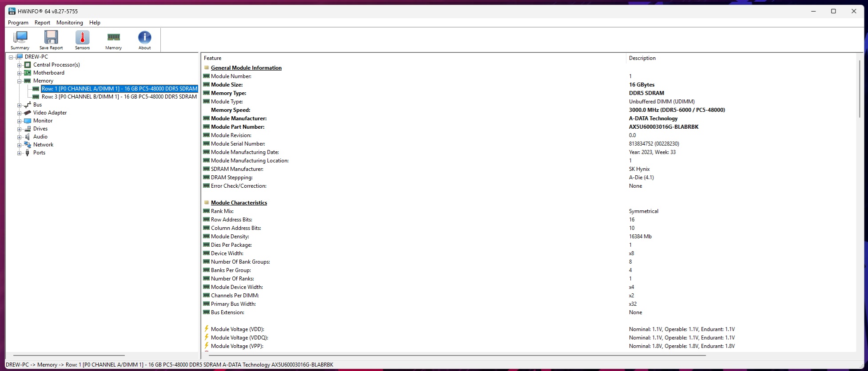The image size is (868, 371).
Task: Click the Module Part Number row label
Action: tap(238, 127)
